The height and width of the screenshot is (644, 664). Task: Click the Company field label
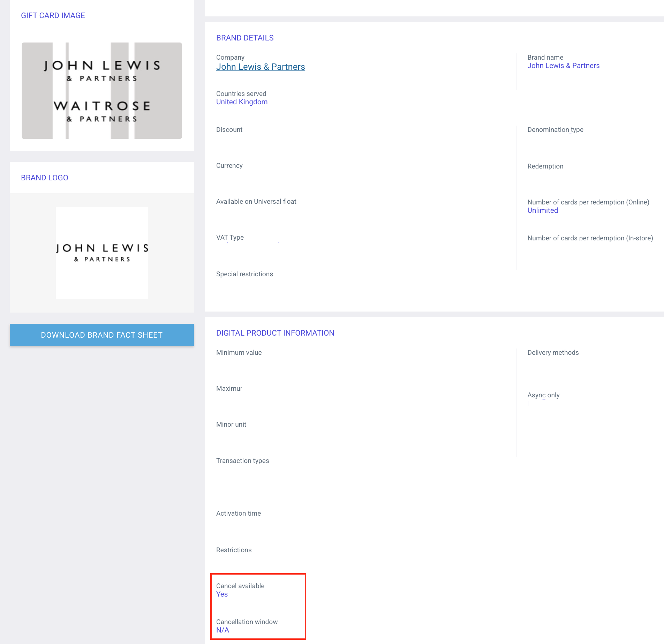pos(230,57)
